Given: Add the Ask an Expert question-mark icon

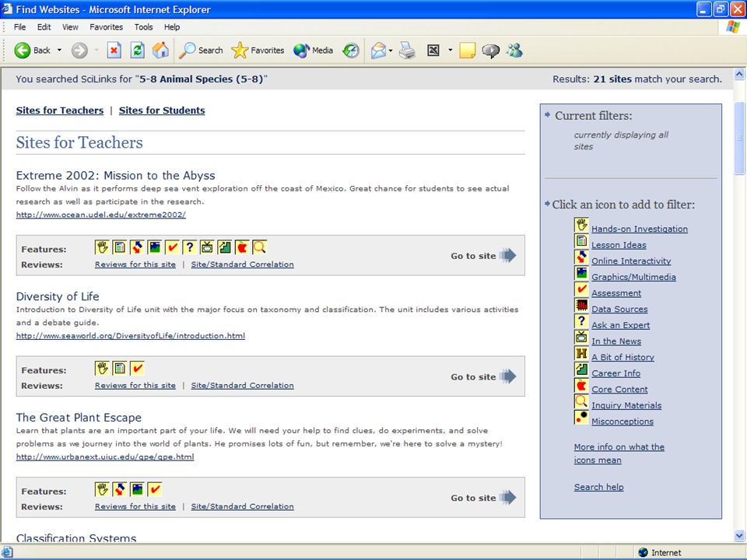Looking at the screenshot, I should [x=581, y=321].
